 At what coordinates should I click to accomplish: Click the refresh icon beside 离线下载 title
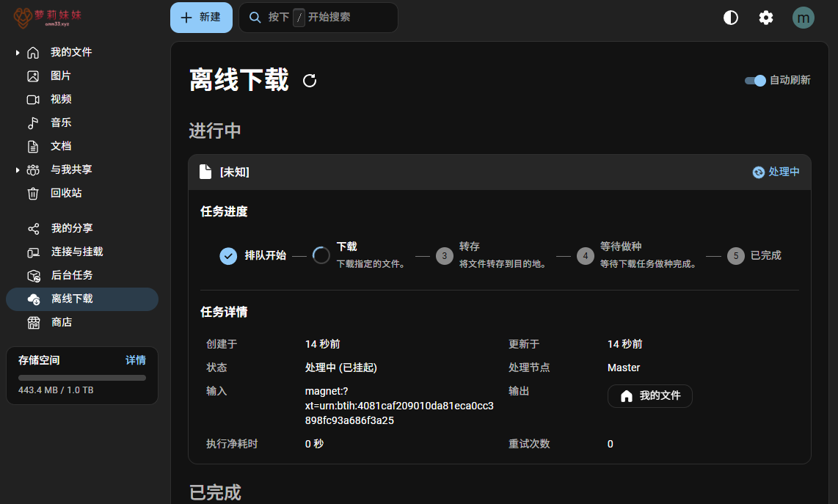tap(310, 81)
